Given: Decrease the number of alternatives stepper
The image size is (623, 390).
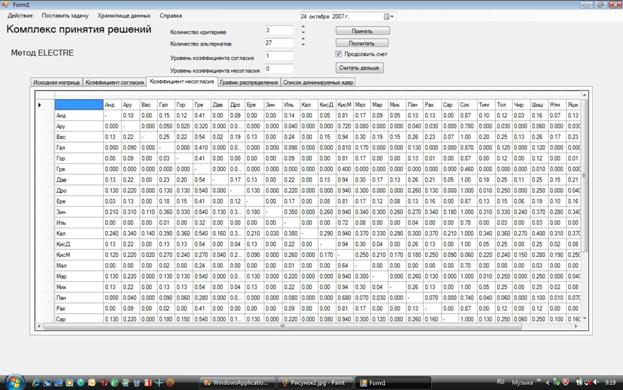Looking at the screenshot, I should pos(303,44).
